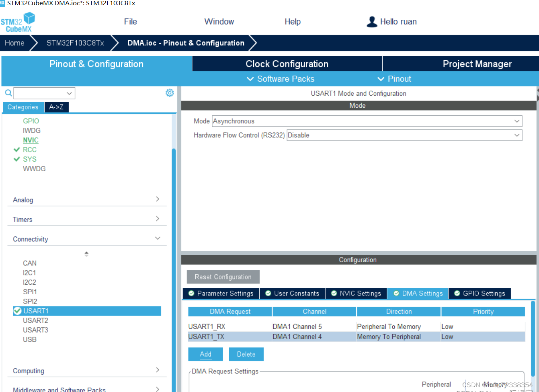Image resolution: width=539 pixels, height=392 pixels.
Task: Click the check mark next to SYS
Action: point(17,159)
